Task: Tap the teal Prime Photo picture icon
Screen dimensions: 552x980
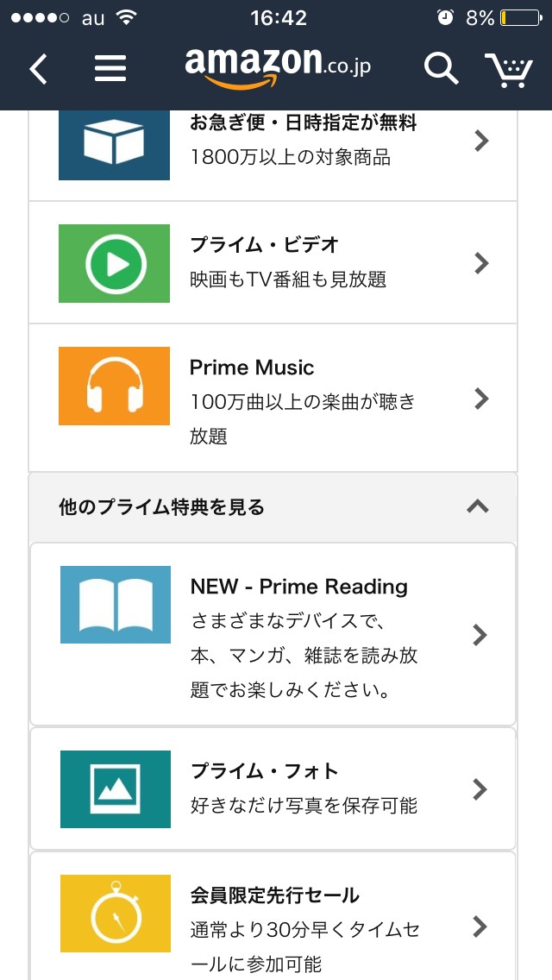Action: (x=116, y=789)
